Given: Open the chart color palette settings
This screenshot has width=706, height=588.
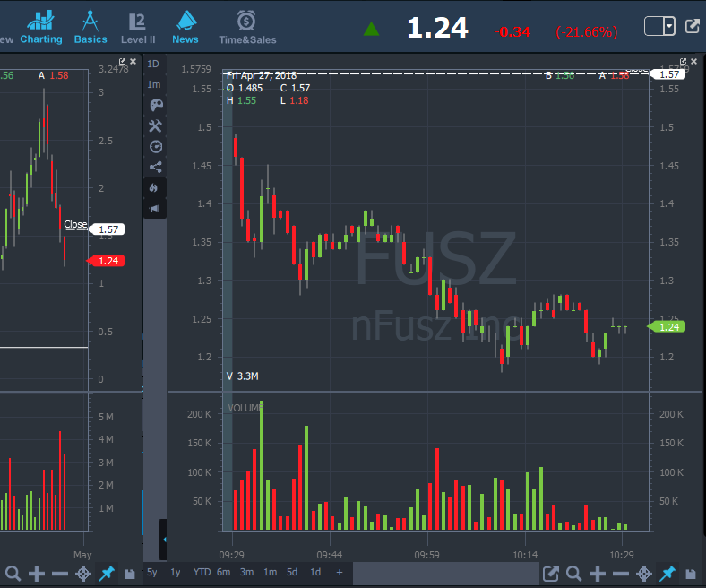Looking at the screenshot, I should (x=156, y=105).
